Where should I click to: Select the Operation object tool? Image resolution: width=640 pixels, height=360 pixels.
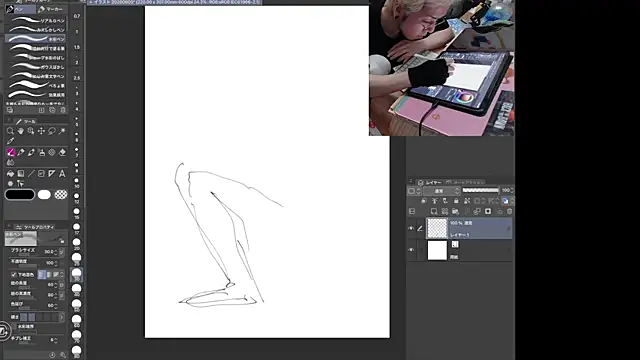[31, 131]
